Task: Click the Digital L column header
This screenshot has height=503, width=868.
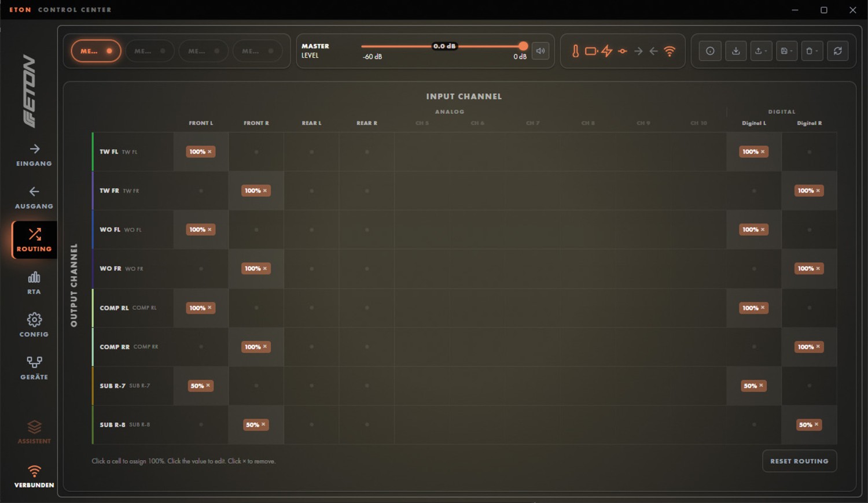Action: [754, 123]
